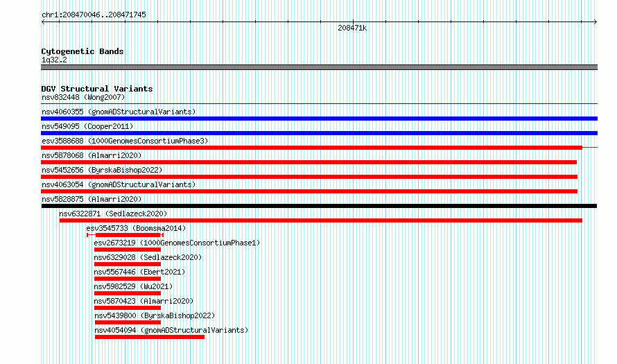Open nsv5567446 (Ebert2021) label
617x364 pixels.
pyautogui.click(x=139, y=272)
